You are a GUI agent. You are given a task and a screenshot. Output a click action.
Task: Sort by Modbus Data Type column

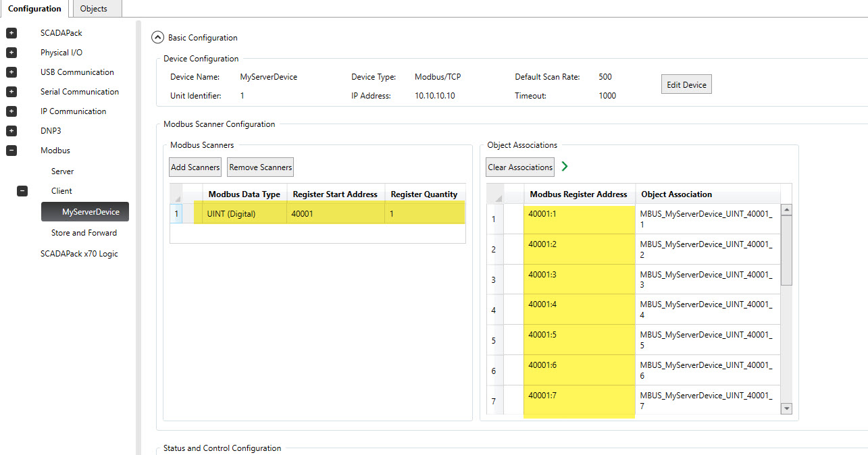pyautogui.click(x=244, y=194)
